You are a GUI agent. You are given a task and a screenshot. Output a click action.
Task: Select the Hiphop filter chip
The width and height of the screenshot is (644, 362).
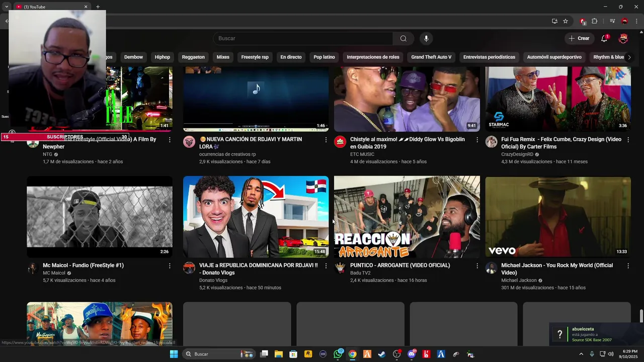(162, 57)
